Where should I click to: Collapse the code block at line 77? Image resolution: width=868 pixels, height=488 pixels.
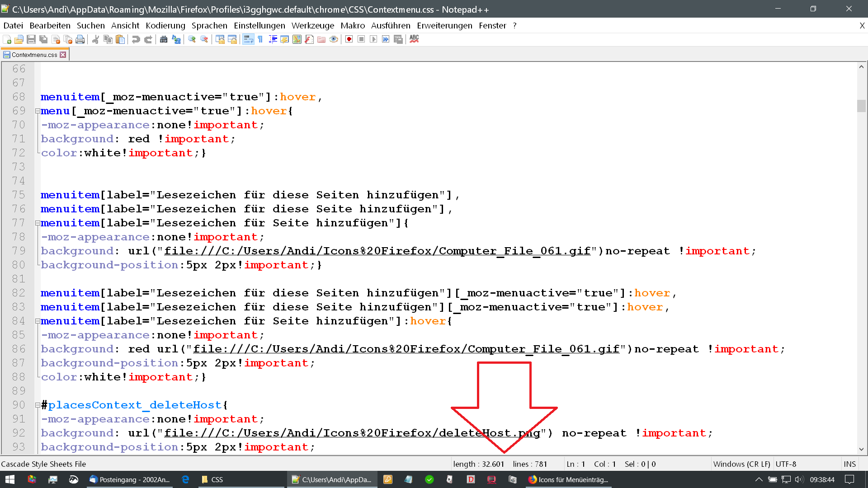(38, 223)
